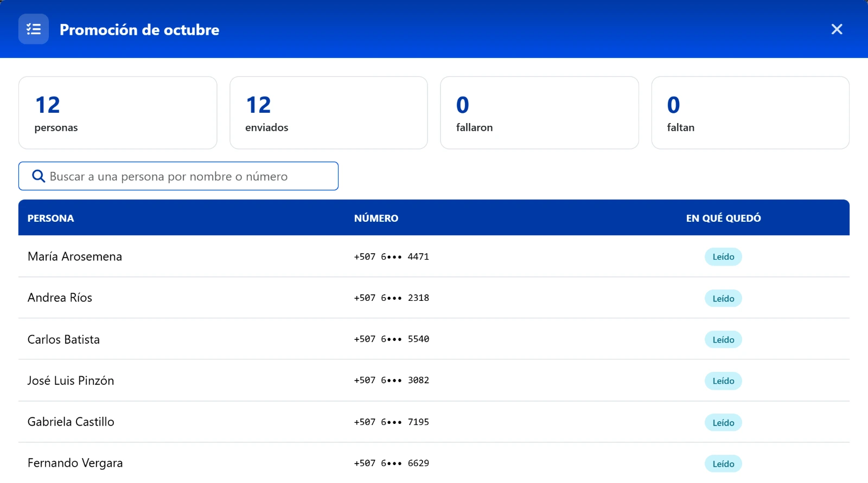Screen dimensions: 868x483
Task: Open the 0 fallaron summary card
Action: (x=539, y=113)
